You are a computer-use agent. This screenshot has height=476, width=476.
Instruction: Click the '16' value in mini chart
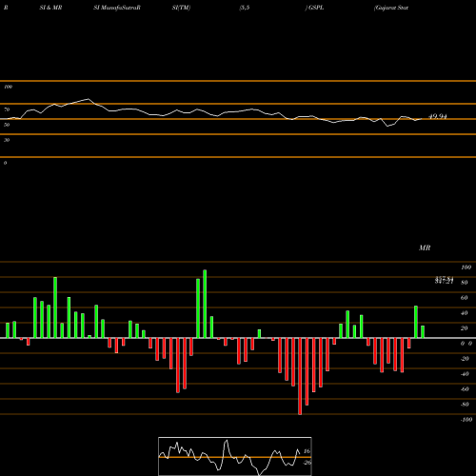(x=307, y=451)
